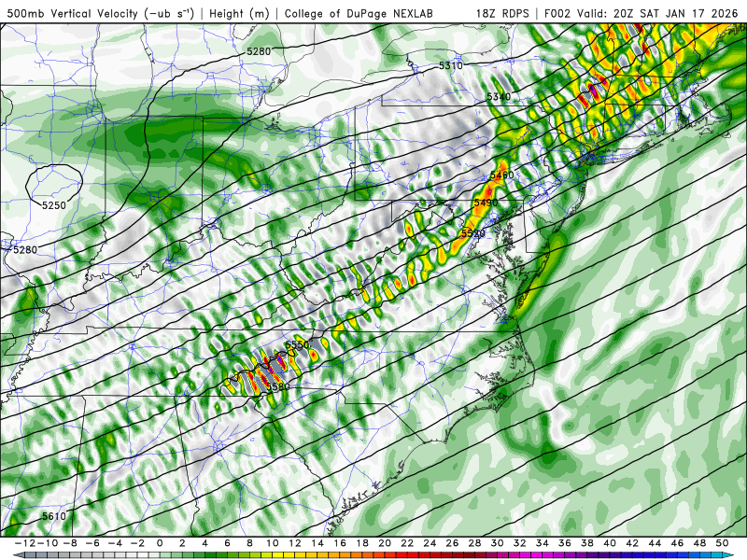Screen dimensions: 747x560
Task: Click the 46 value on the color scale
Action: pos(678,543)
